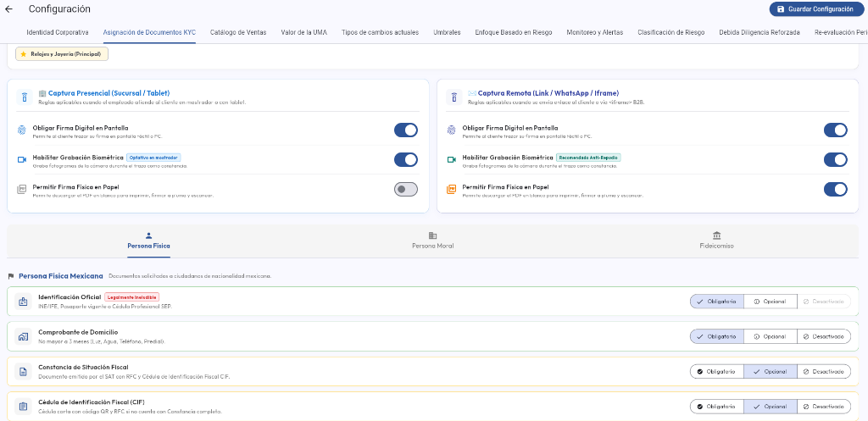Set Constancia de Situación Fiscal to Opcional
The image size is (868, 421).
point(770,371)
